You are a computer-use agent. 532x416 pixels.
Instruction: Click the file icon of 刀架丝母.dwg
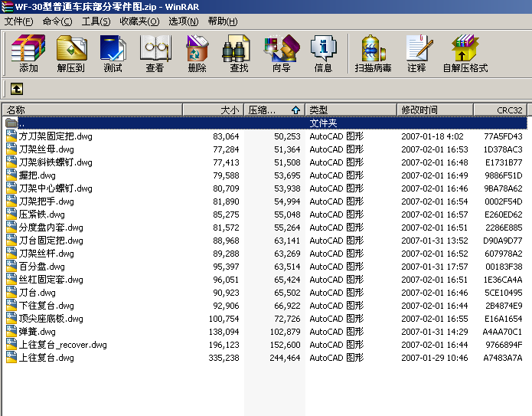coord(11,149)
